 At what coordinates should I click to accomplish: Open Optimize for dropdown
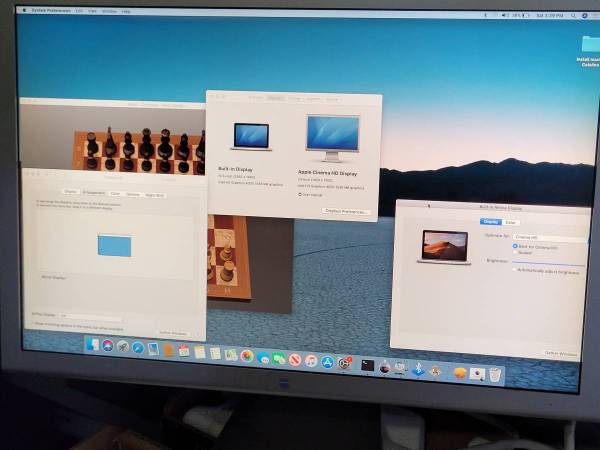[549, 238]
